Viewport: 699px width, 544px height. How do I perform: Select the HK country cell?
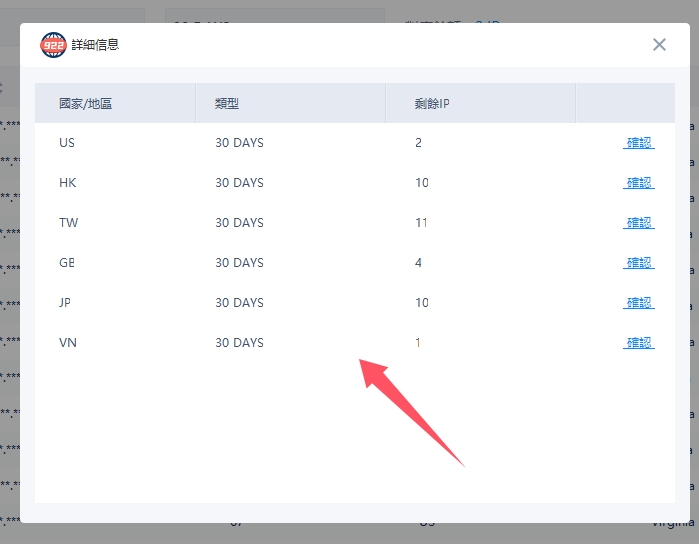(x=68, y=183)
